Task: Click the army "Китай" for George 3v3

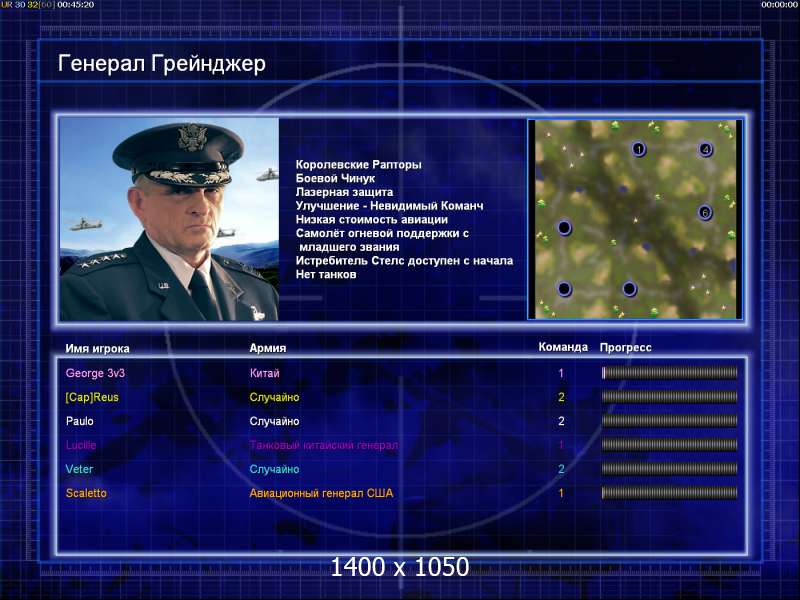Action: 264,373
